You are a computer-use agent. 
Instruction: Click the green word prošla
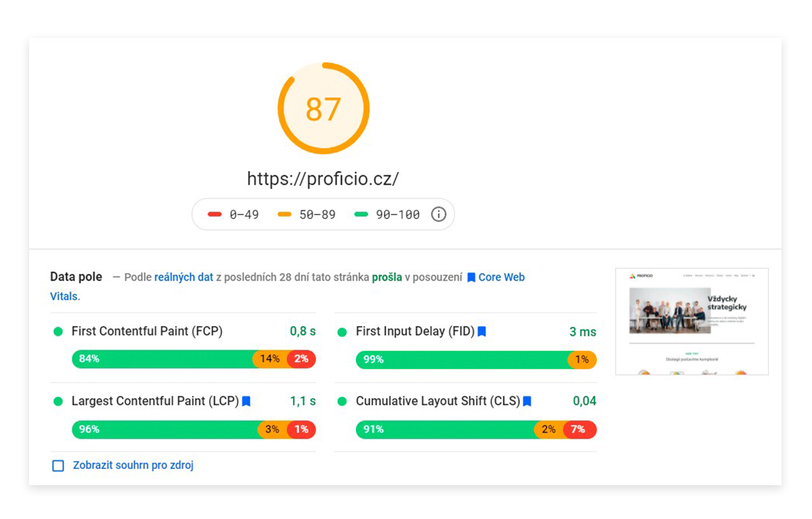(x=387, y=277)
